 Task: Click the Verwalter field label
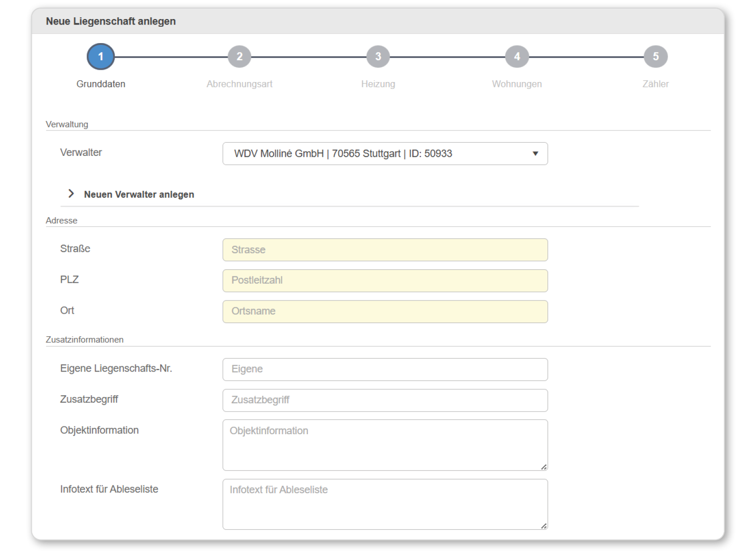[x=81, y=152]
